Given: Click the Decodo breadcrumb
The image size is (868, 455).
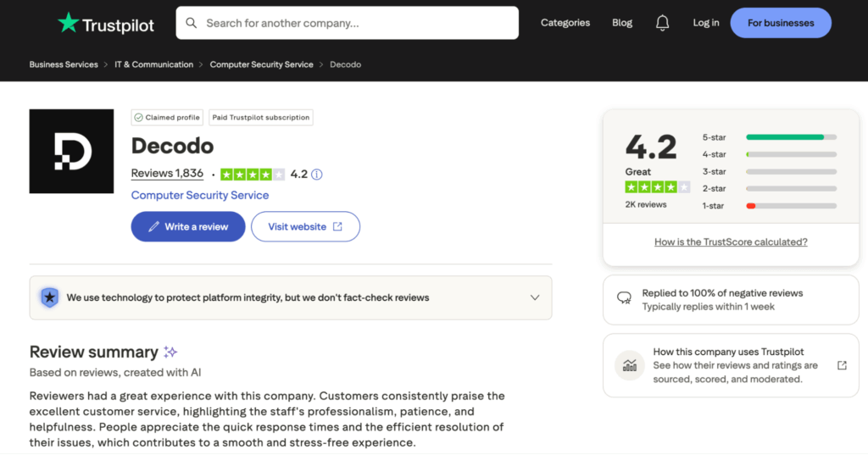Looking at the screenshot, I should [x=346, y=64].
